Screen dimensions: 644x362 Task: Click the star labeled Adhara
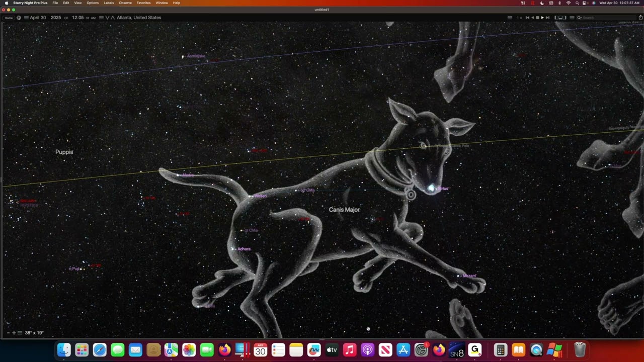click(x=233, y=249)
